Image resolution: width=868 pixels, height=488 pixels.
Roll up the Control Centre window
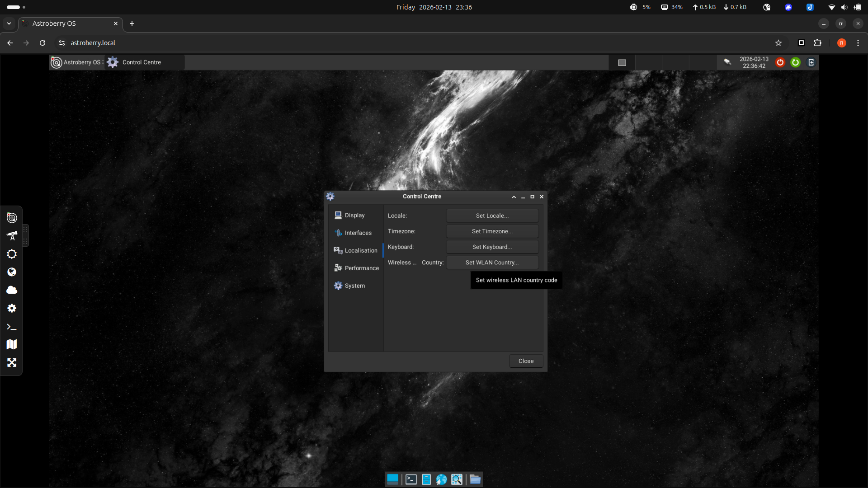point(514,197)
